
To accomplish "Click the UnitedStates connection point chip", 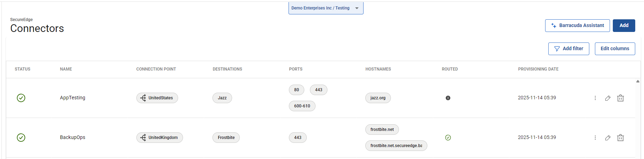I will coord(157,98).
